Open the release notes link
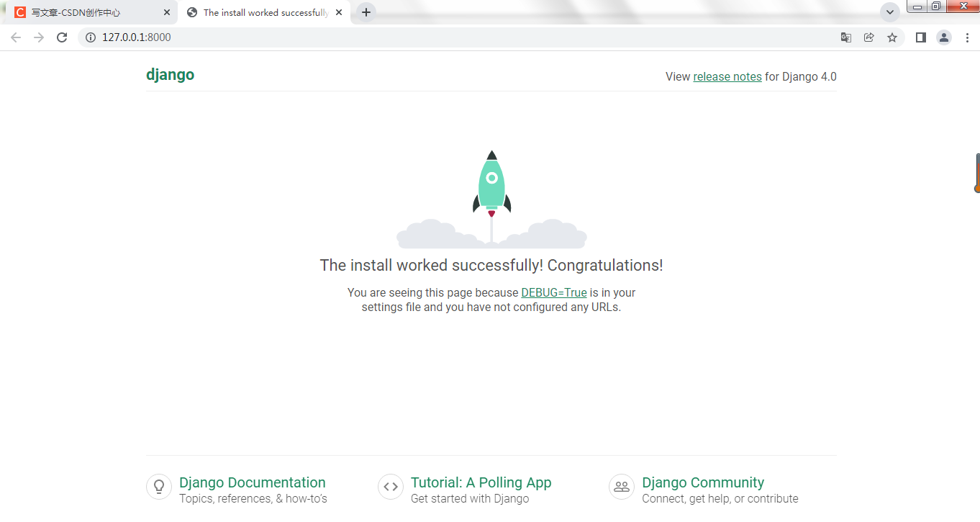 pyautogui.click(x=727, y=76)
